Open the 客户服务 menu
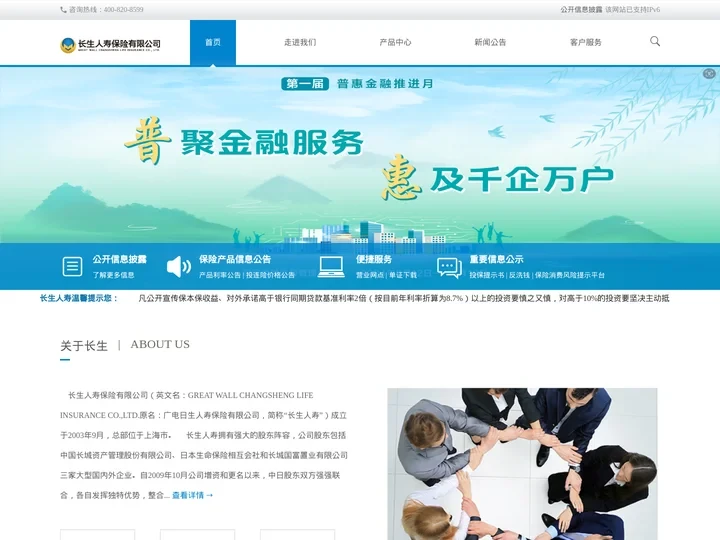The width and height of the screenshot is (720, 540). 585,42
